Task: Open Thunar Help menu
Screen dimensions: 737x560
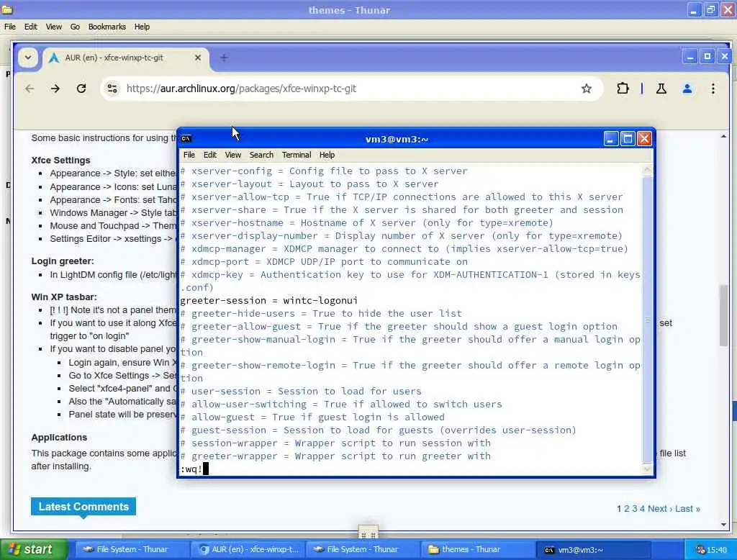Action: coord(142,27)
